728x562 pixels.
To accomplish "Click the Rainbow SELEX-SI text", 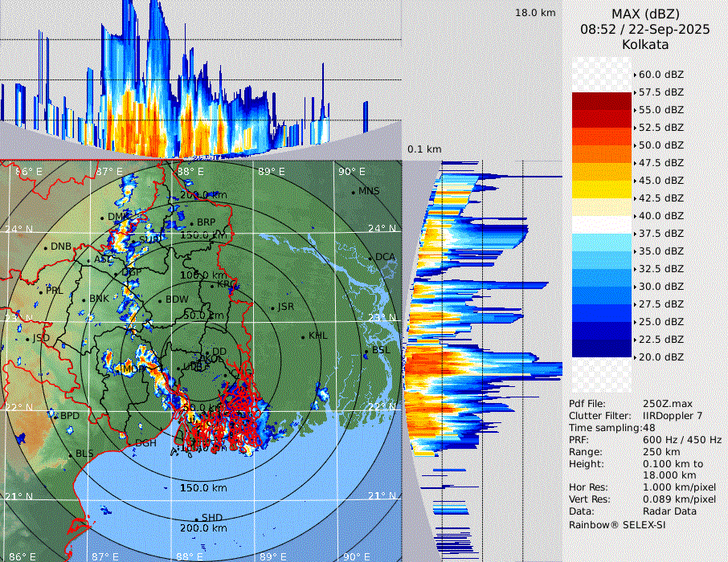I will coord(617,524).
